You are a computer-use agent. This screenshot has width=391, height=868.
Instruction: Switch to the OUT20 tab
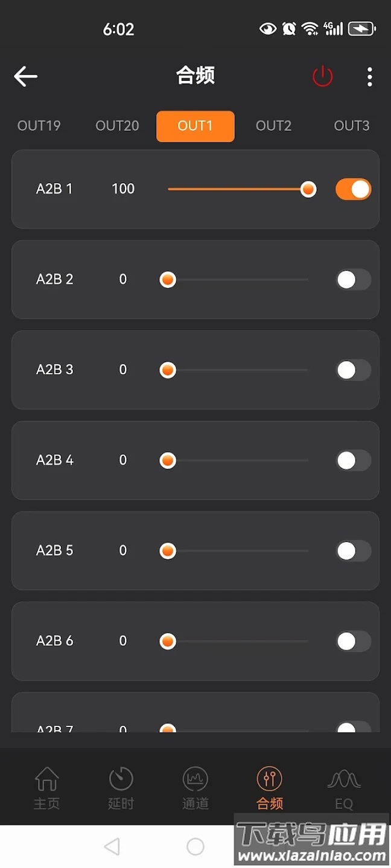point(117,126)
